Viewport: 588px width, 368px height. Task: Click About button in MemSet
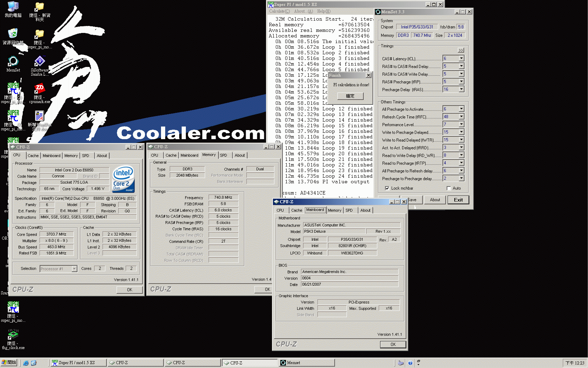click(435, 200)
